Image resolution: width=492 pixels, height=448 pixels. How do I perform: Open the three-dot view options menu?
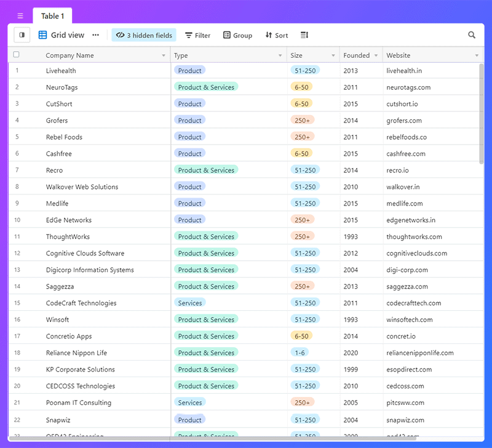(96, 35)
